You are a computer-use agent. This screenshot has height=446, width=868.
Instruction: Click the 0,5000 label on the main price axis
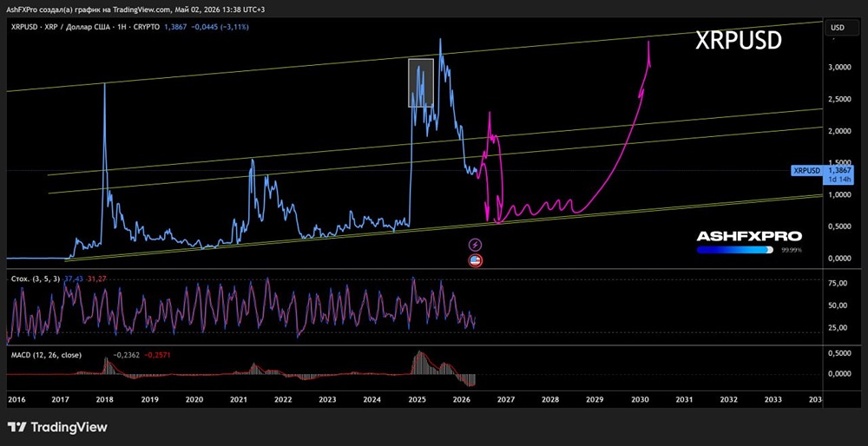click(x=839, y=226)
